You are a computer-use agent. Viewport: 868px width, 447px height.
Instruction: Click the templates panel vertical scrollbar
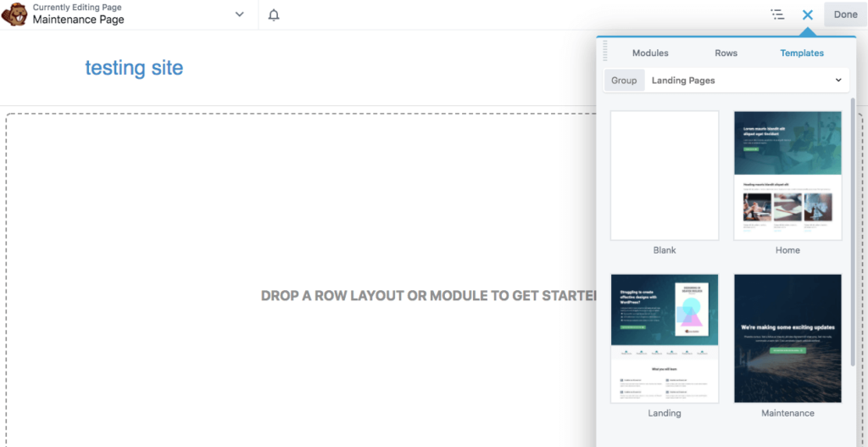852,229
